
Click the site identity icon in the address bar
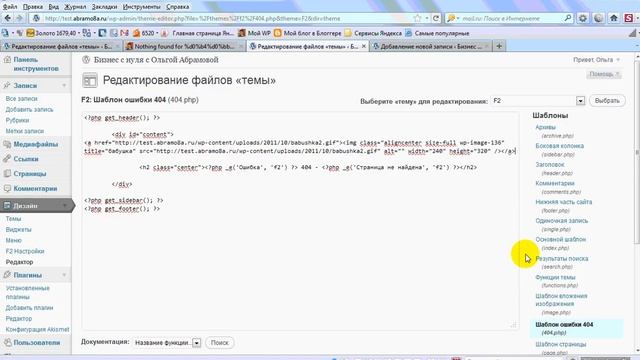tap(36, 18)
